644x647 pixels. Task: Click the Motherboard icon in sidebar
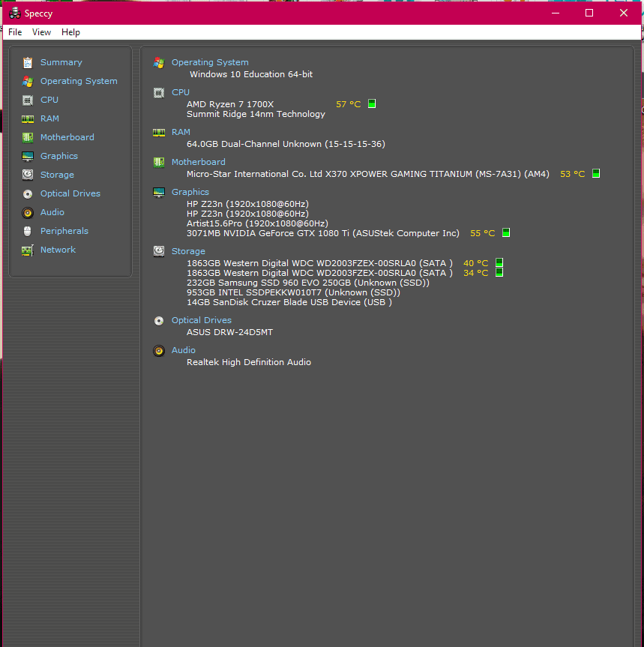[28, 137]
